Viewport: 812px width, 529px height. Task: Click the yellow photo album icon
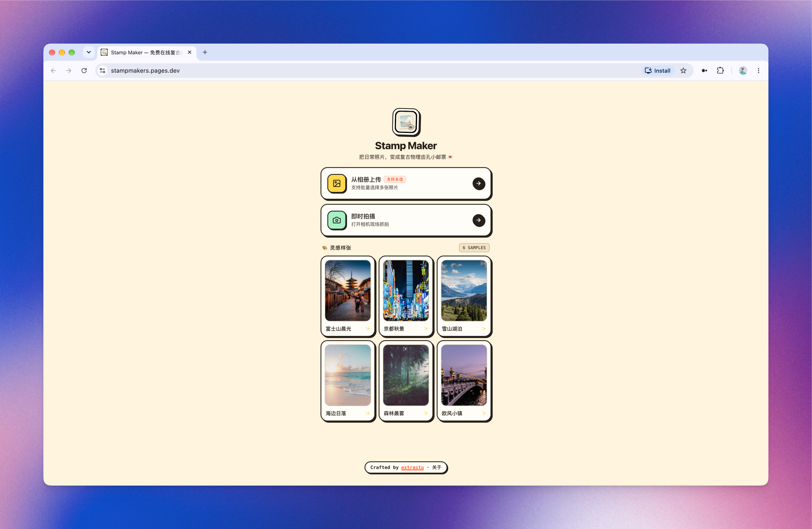[337, 184]
